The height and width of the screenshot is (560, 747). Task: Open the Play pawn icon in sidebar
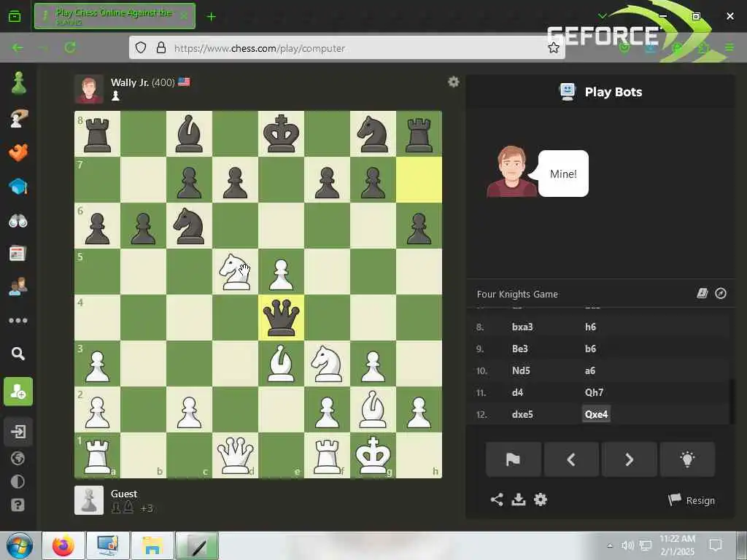tap(18, 83)
